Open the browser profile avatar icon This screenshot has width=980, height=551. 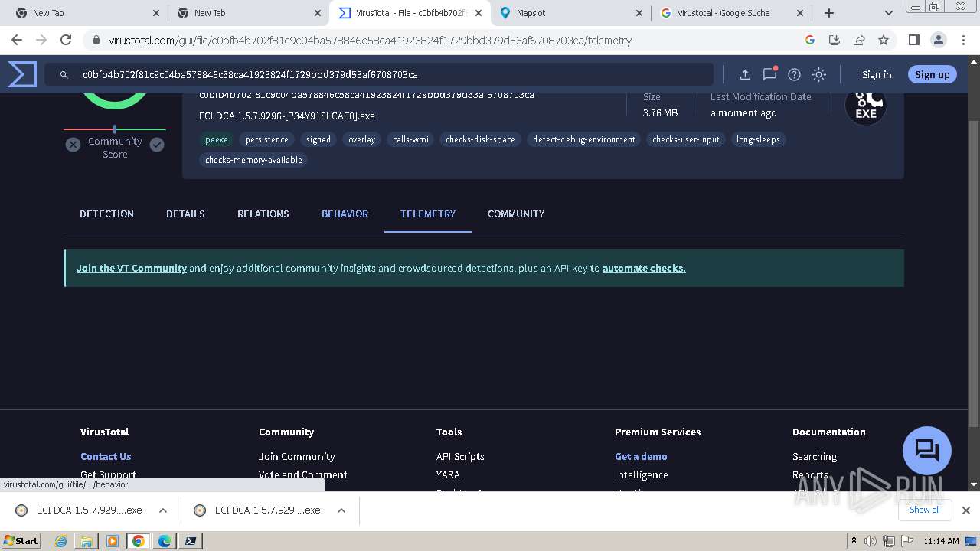coord(938,40)
